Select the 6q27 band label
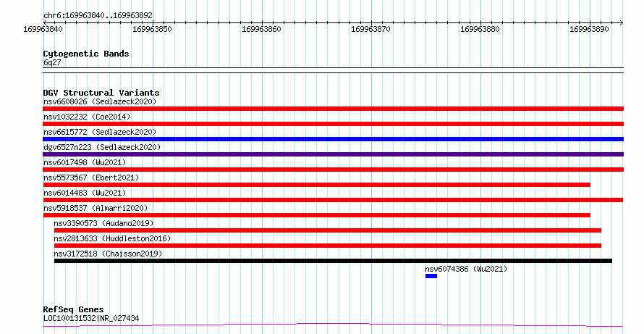The image size is (644, 334). point(52,63)
